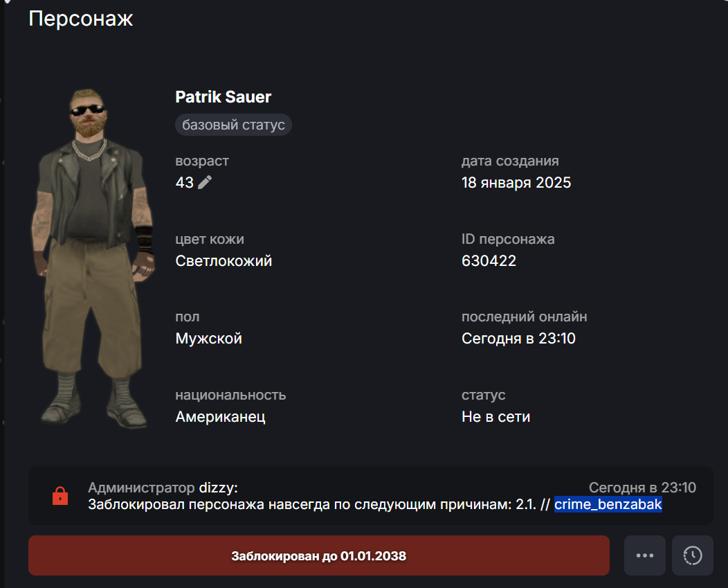The image size is (728, 588).
Task: Click the character skin model image
Action: click(x=93, y=258)
